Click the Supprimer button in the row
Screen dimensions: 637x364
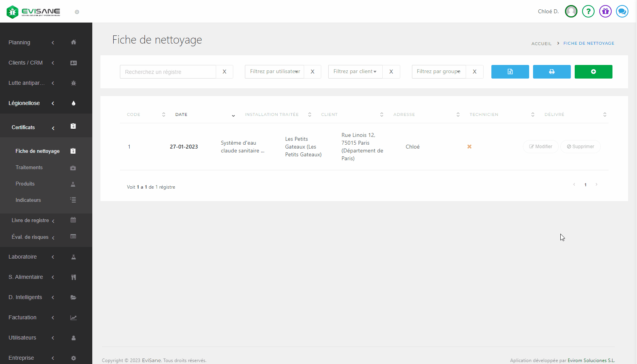(x=580, y=147)
